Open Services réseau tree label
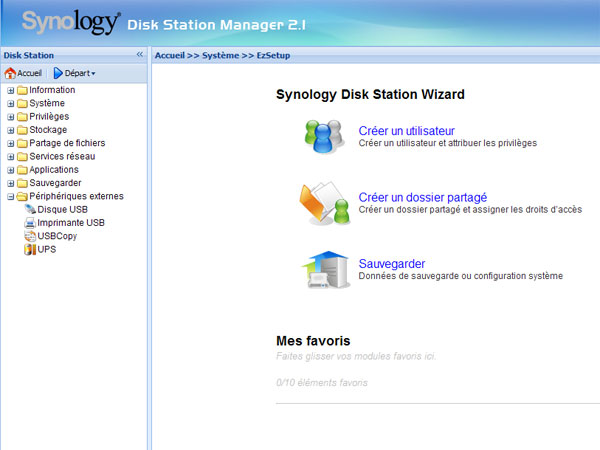This screenshot has height=450, width=600. tap(62, 157)
